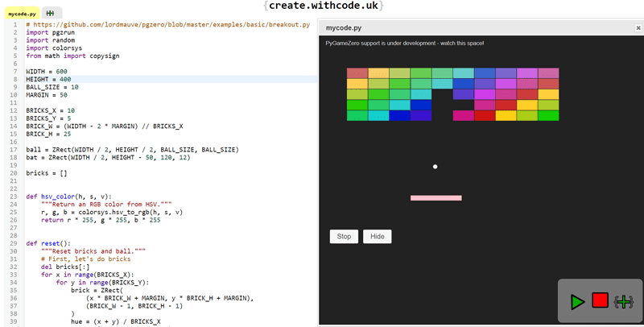Screen dimensions: 644x327
Task: Click 'def reset():' line
Action: point(48,243)
